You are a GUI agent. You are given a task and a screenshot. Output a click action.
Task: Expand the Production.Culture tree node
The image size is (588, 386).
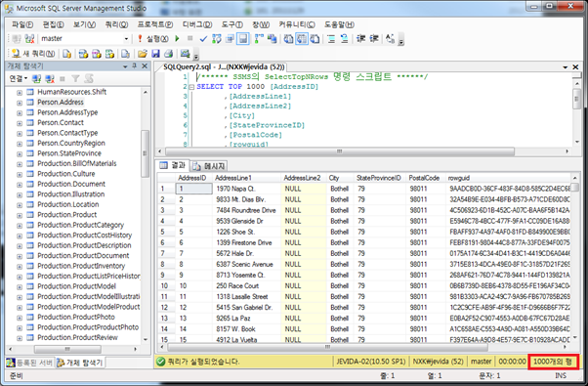20,175
